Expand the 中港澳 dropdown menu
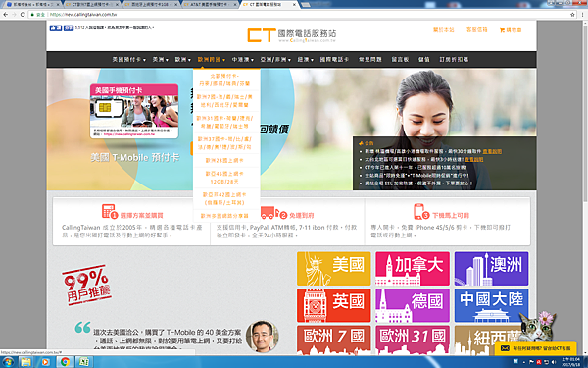The image size is (588, 368). click(243, 59)
